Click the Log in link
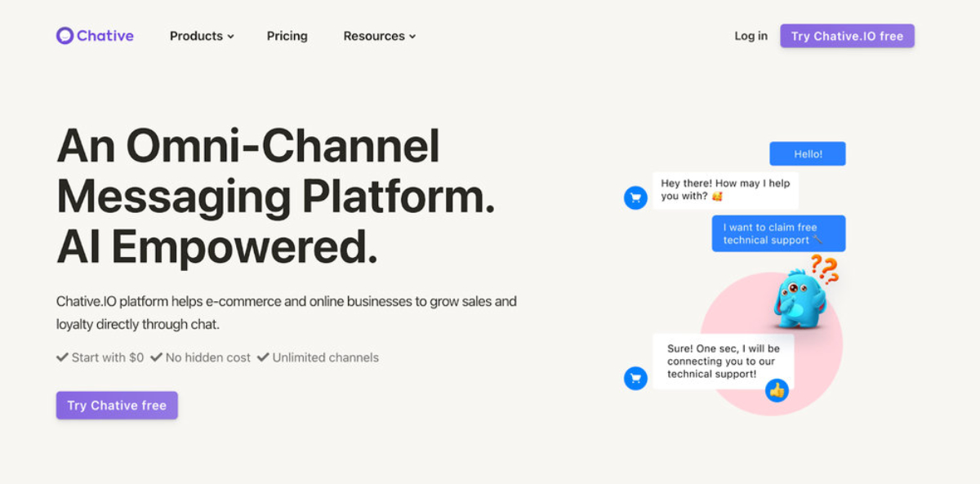 (750, 36)
